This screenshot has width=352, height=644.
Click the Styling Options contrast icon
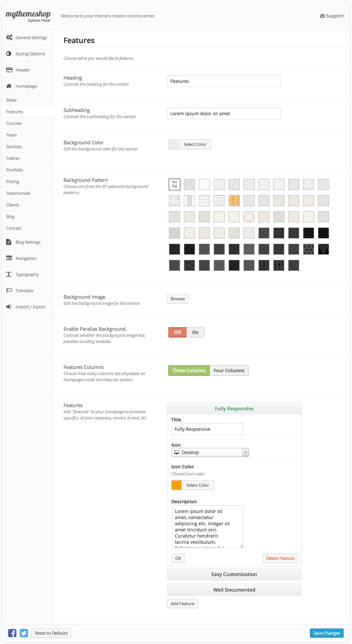click(x=9, y=54)
